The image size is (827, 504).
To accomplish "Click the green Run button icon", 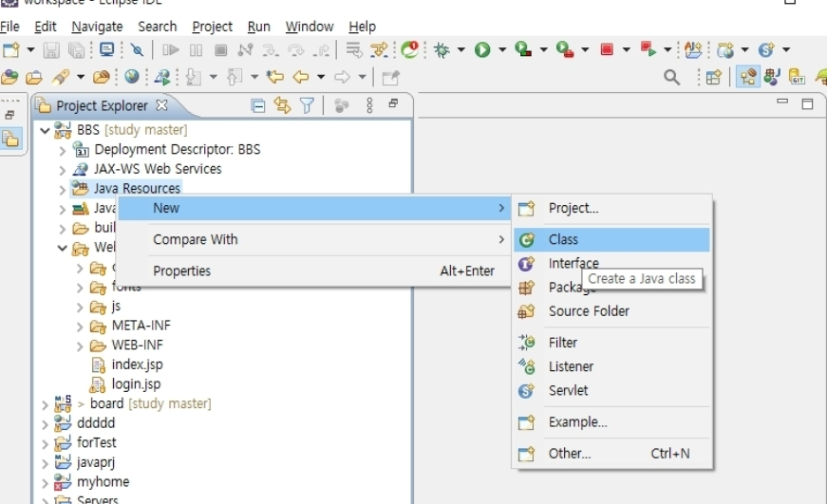I will click(x=482, y=50).
